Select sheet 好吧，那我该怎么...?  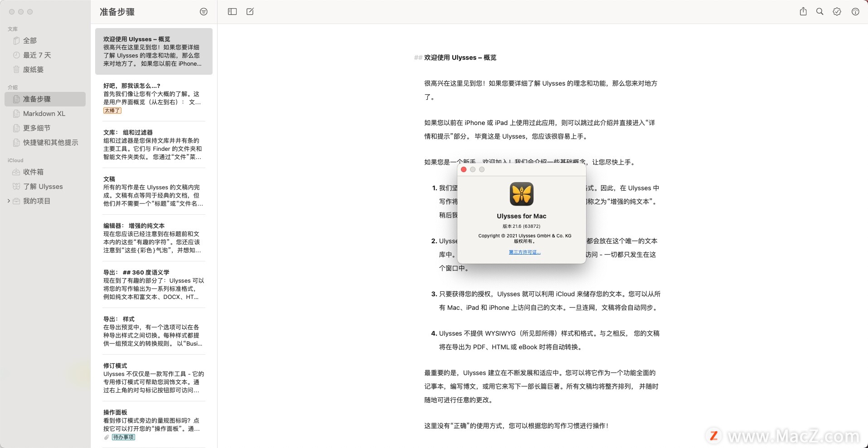pos(154,98)
